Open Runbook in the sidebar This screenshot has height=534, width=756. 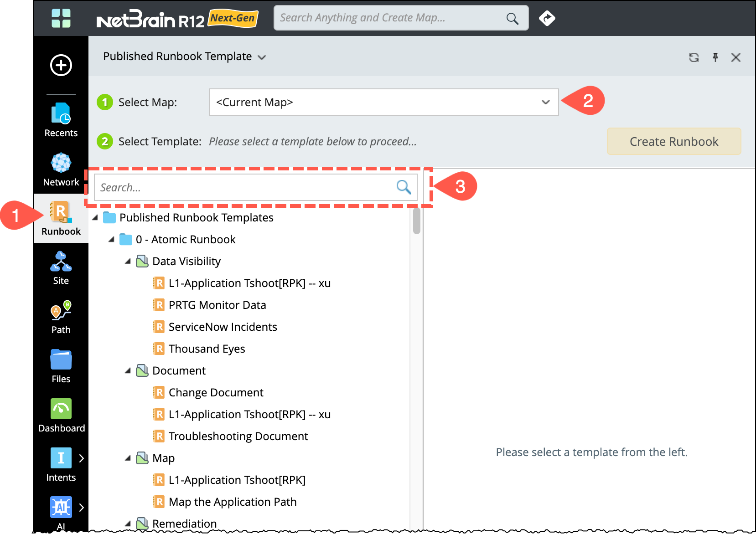point(61,218)
